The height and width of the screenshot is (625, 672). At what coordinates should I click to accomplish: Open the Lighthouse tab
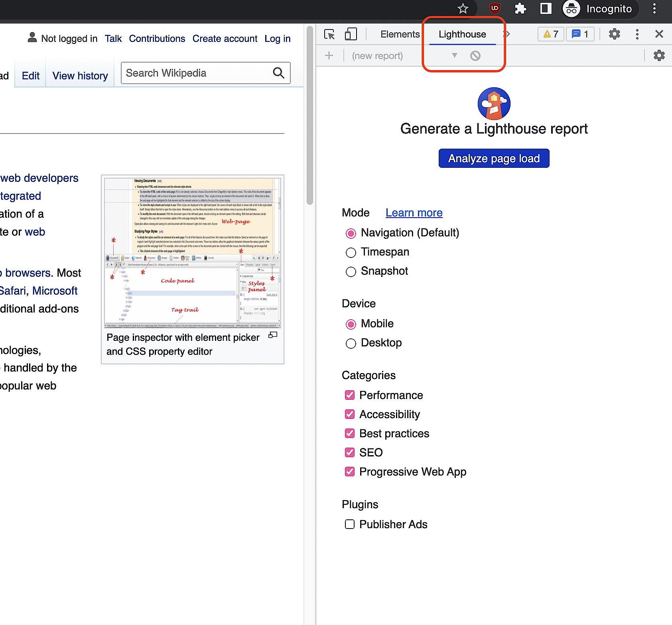click(462, 34)
